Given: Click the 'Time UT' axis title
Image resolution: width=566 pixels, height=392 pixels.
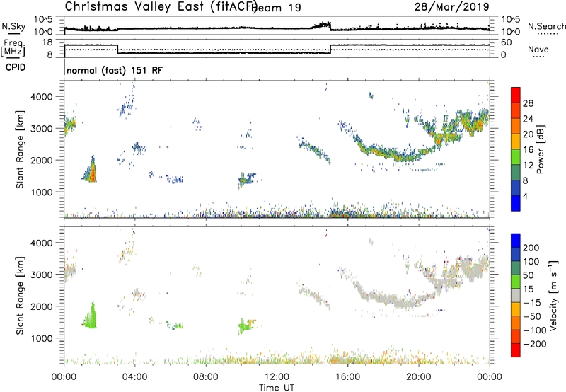Looking at the screenshot, I should pyautogui.click(x=277, y=387).
